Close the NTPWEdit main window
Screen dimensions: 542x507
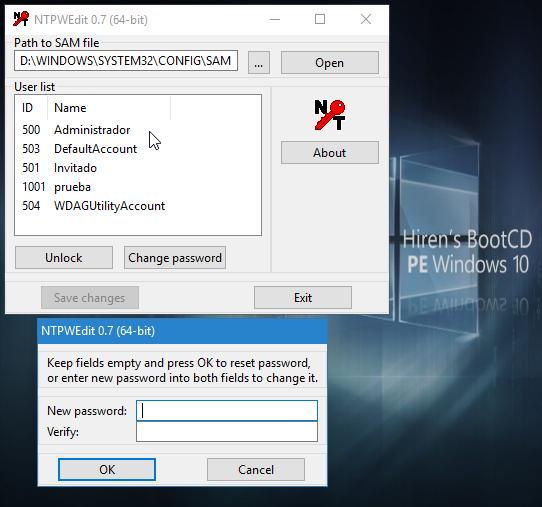[366, 19]
